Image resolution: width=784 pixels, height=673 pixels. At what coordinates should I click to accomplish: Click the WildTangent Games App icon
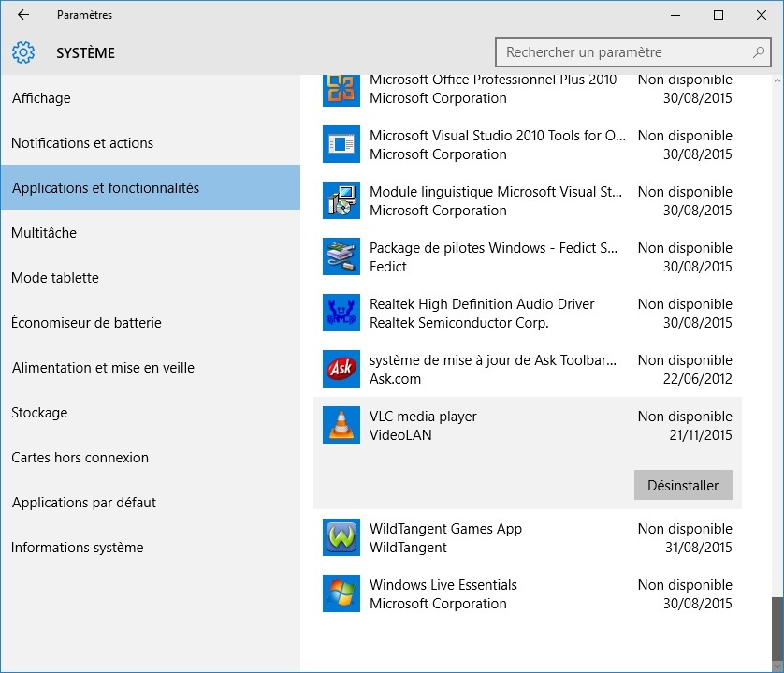(341, 537)
